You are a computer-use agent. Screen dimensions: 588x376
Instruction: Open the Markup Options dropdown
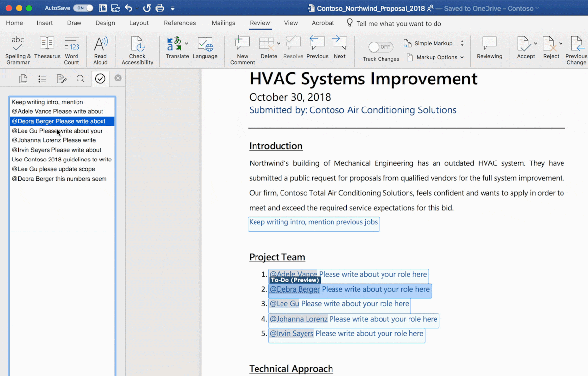click(435, 57)
